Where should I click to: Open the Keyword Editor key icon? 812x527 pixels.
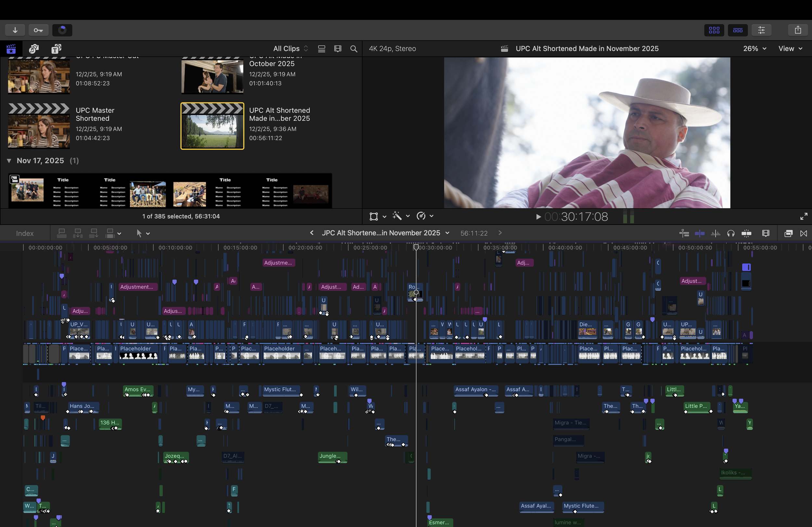pos(38,30)
